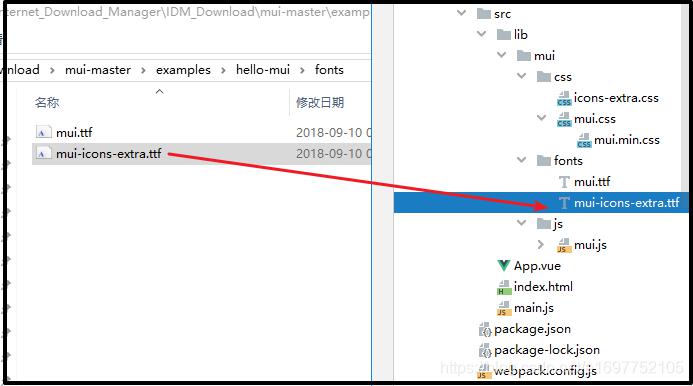Screen dimensions: 693x386
Task: Sort by the 修改日期 column header
Action: point(320,103)
